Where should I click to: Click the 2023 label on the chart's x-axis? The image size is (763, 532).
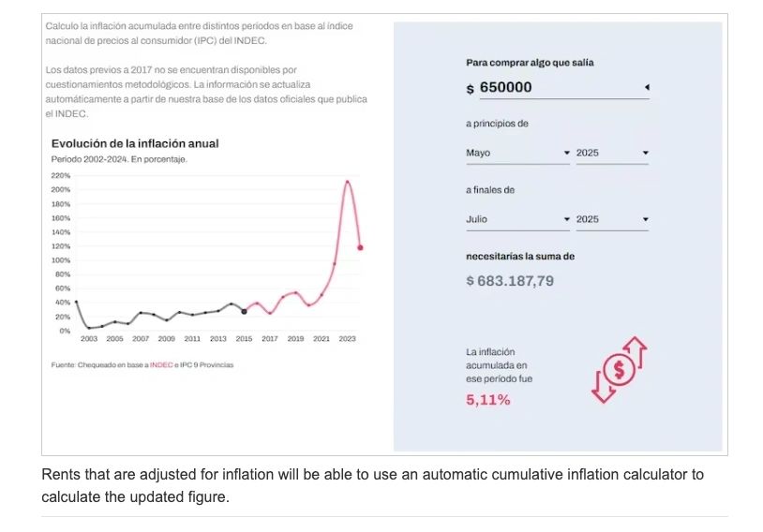347,339
